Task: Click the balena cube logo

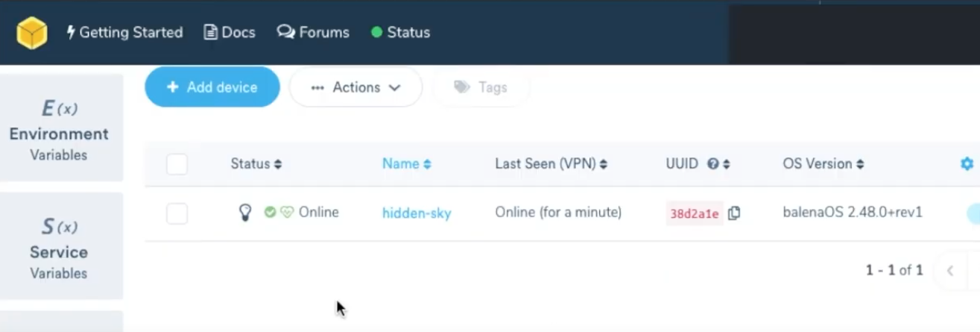Action: [32, 33]
